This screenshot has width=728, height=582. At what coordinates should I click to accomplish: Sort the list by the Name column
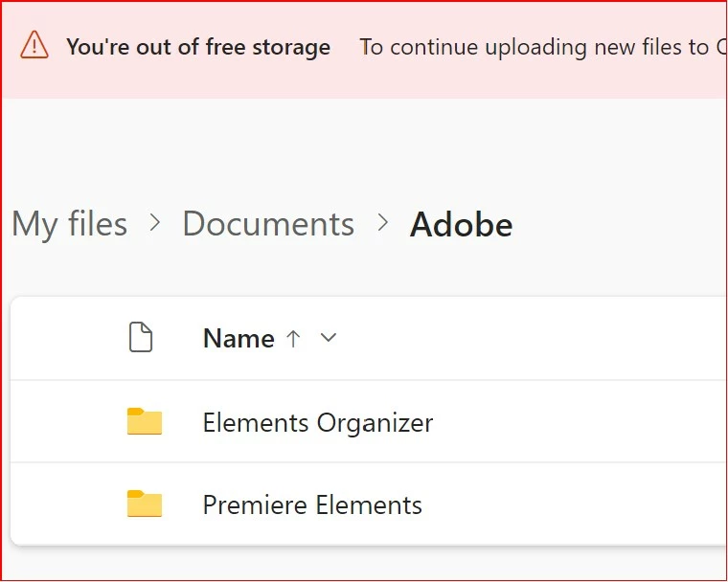[239, 339]
